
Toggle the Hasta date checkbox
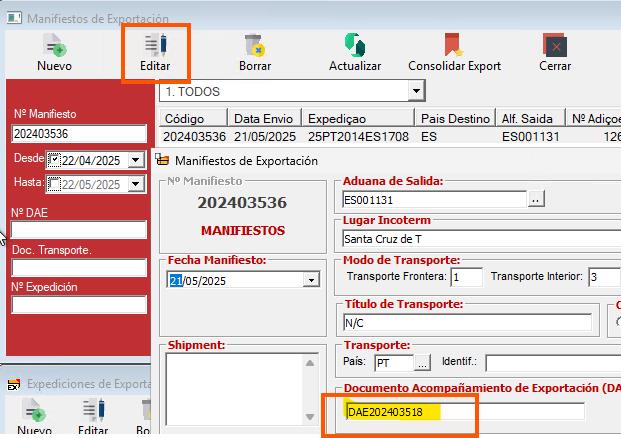pos(55,184)
